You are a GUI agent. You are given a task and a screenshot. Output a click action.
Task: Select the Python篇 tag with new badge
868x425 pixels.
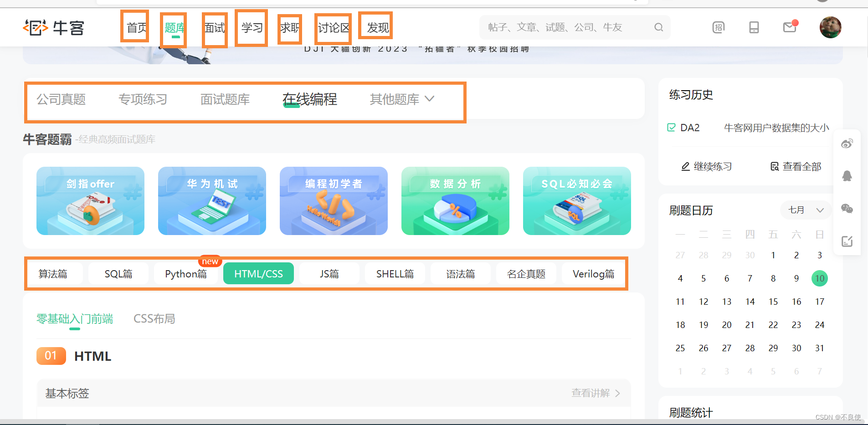click(x=186, y=273)
